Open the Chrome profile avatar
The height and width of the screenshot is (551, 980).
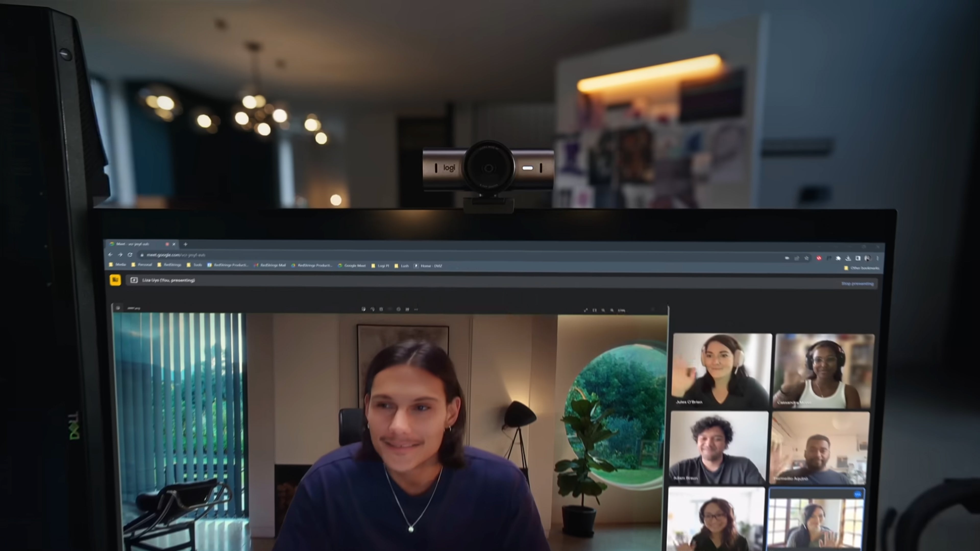tap(867, 258)
